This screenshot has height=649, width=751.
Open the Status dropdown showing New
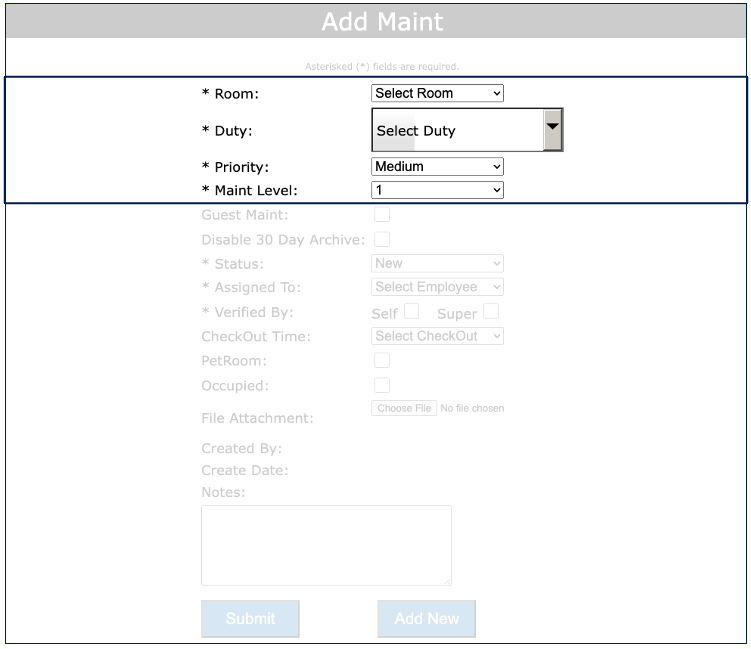(437, 263)
